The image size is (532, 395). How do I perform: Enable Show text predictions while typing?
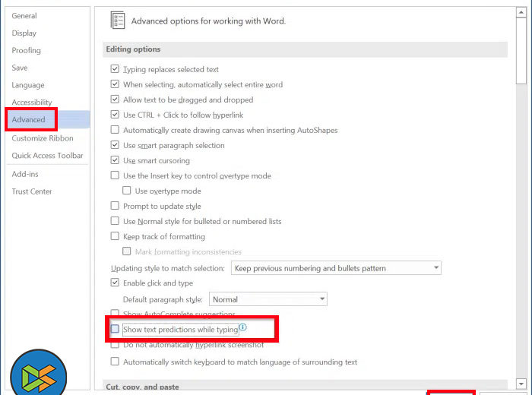[x=116, y=330]
